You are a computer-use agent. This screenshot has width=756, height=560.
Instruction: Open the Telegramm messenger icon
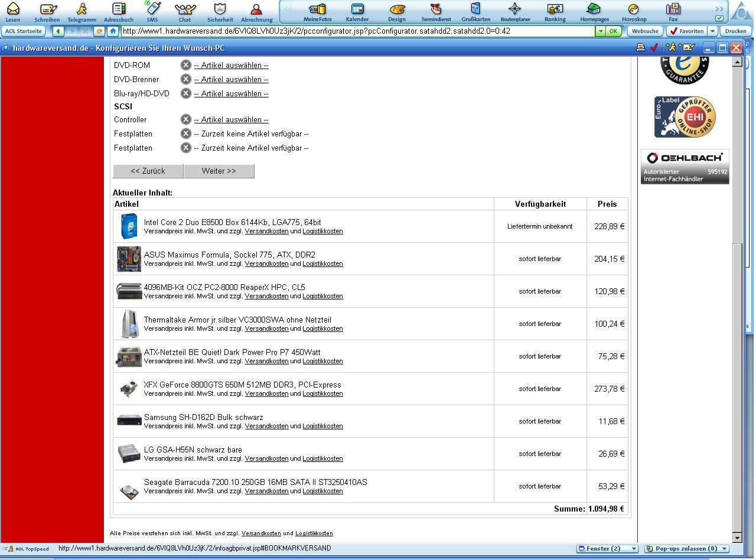pos(82,11)
